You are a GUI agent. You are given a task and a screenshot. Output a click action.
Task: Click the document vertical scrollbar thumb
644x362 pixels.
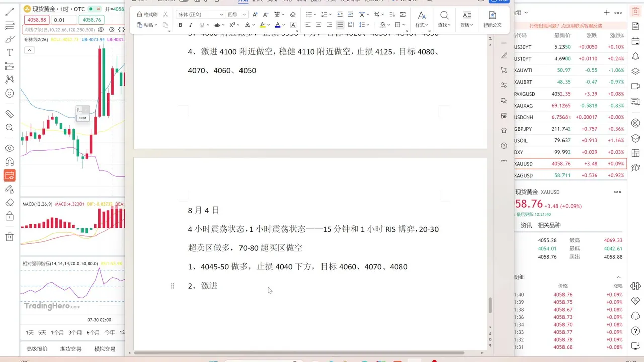point(490,305)
